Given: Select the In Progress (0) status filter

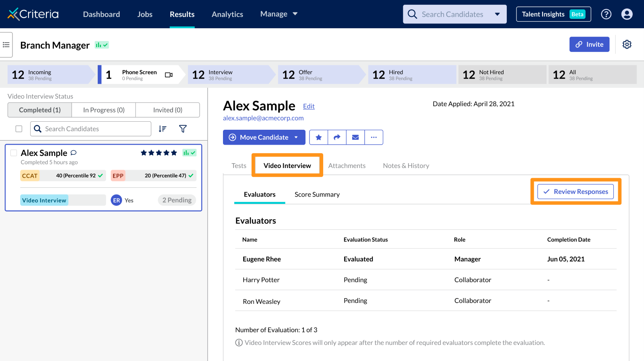Looking at the screenshot, I should click(x=104, y=110).
